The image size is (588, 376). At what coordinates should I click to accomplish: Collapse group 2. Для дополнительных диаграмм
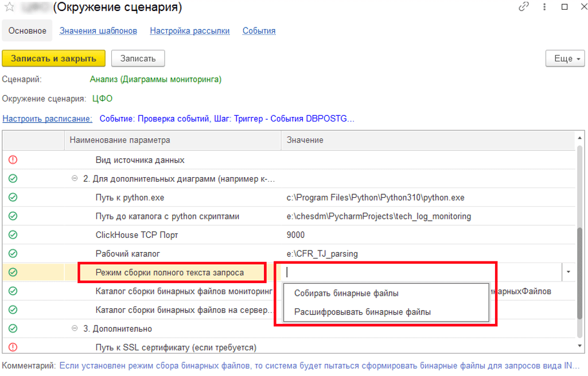pyautogui.click(x=75, y=179)
